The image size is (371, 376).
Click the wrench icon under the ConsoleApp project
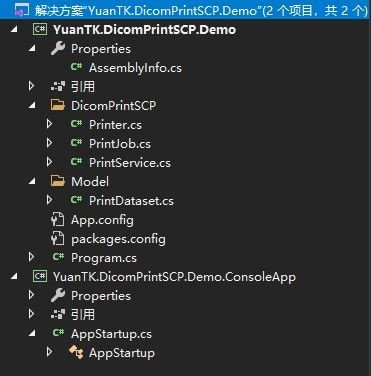click(58, 296)
